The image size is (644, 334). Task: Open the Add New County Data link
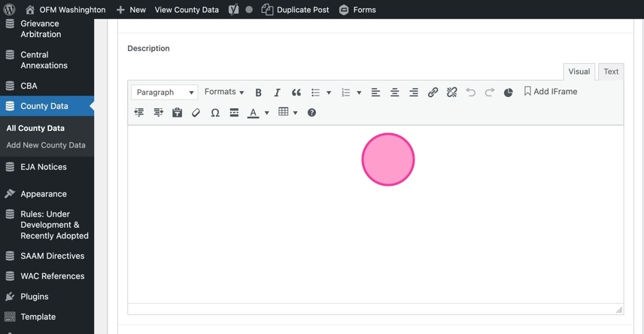pyautogui.click(x=46, y=145)
